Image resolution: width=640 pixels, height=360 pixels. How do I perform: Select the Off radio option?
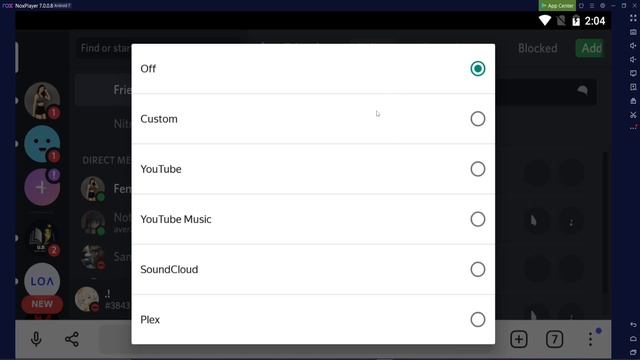[478, 69]
